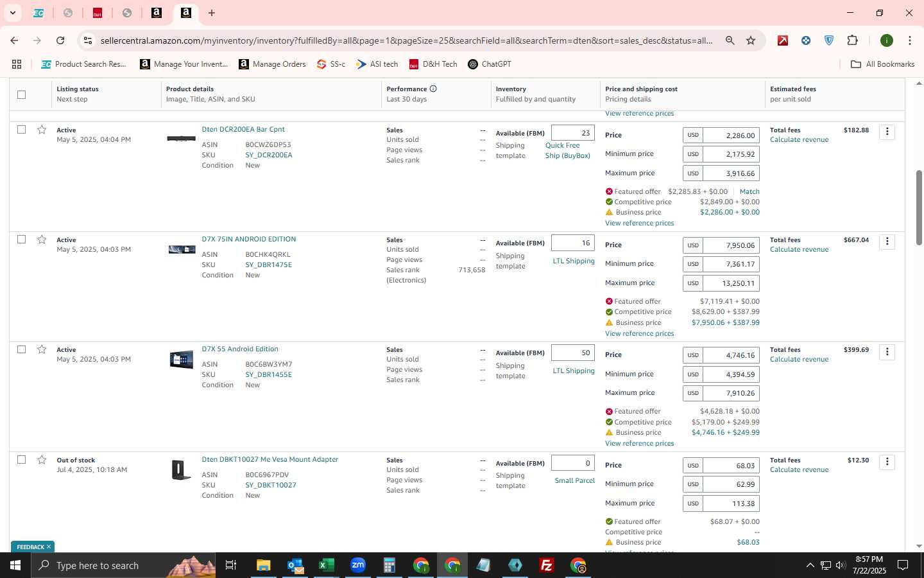Image resolution: width=924 pixels, height=578 pixels.
Task: Edit the available quantity field showing 23
Action: (x=573, y=133)
